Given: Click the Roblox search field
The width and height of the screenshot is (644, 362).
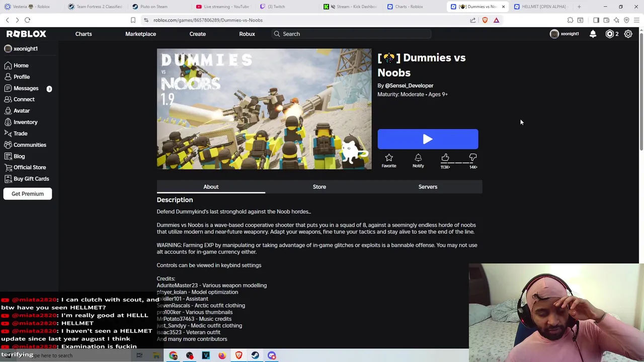Looking at the screenshot, I should click(352, 34).
